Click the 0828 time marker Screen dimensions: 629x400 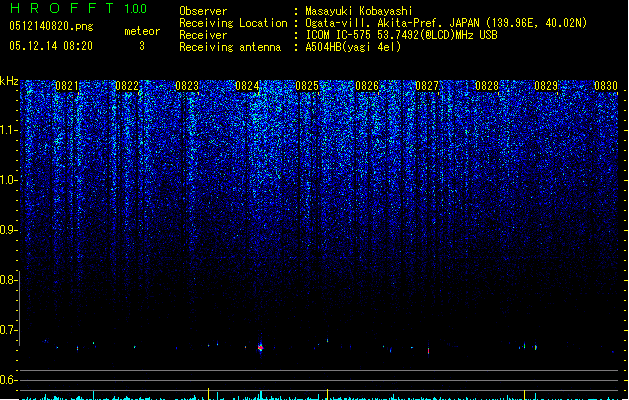pyautogui.click(x=487, y=86)
